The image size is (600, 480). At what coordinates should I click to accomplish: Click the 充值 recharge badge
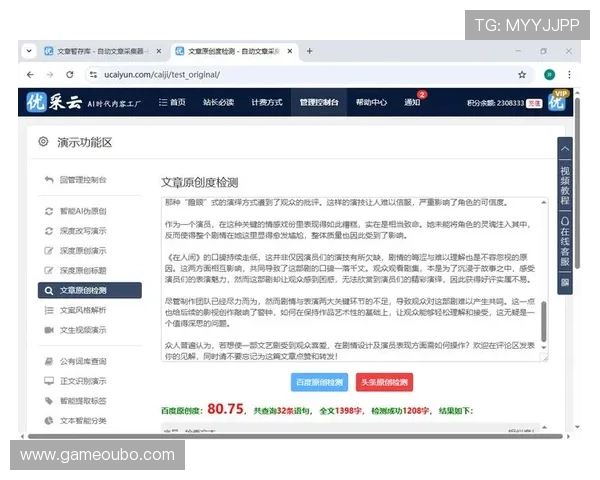(534, 103)
